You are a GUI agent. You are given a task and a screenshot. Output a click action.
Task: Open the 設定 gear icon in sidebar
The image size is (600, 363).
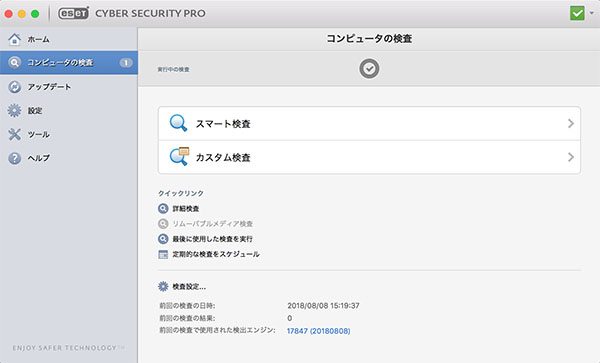coord(15,111)
